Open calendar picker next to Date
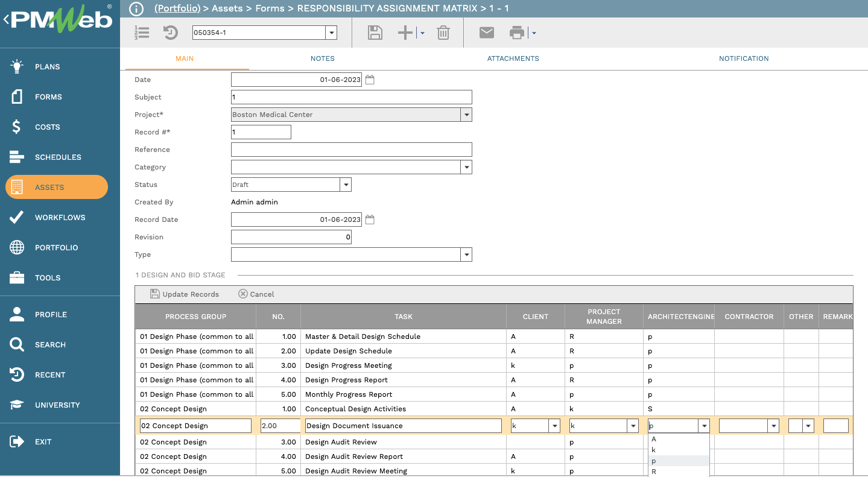 pos(370,80)
